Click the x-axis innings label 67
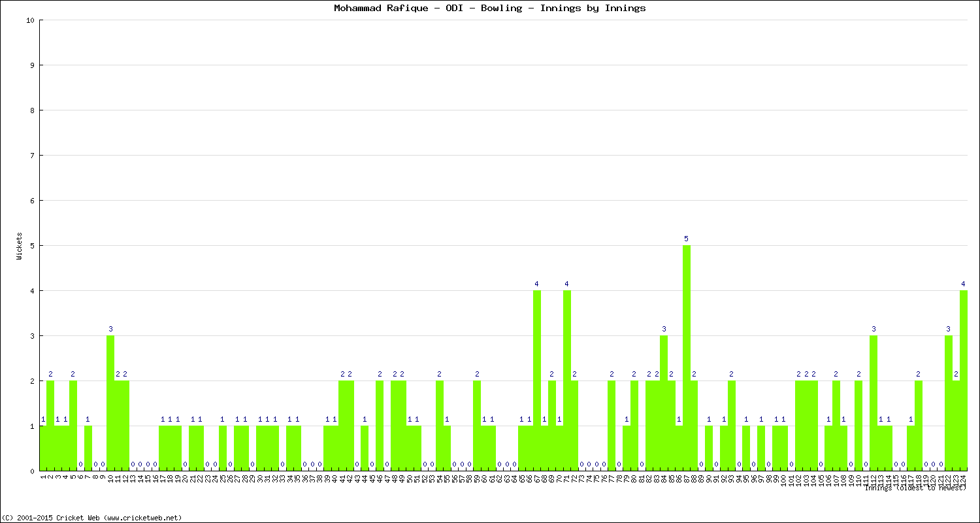Screen dimensions: 980x523 pos(537,479)
